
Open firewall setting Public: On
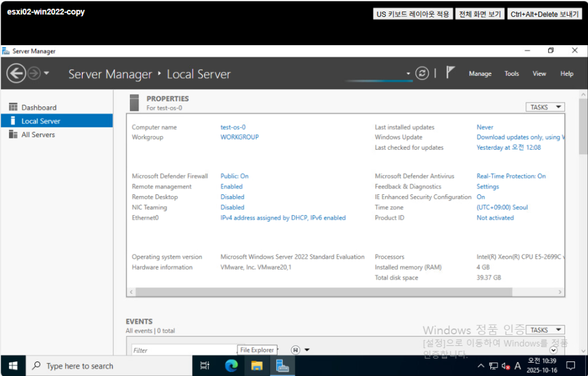235,176
